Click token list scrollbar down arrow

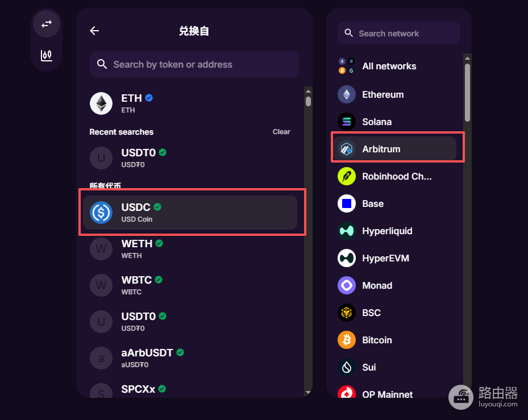pos(308,392)
